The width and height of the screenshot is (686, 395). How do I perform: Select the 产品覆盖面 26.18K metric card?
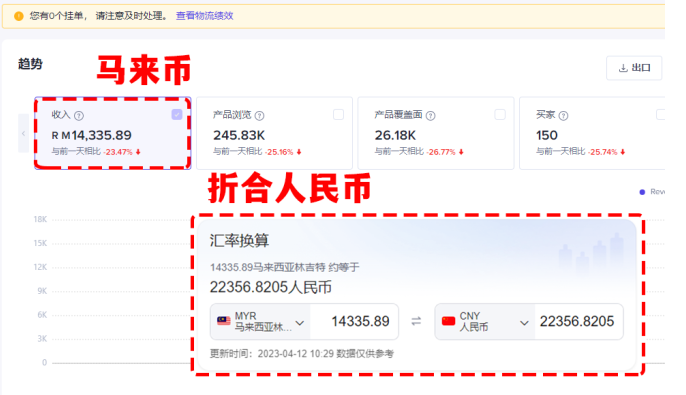click(x=436, y=133)
